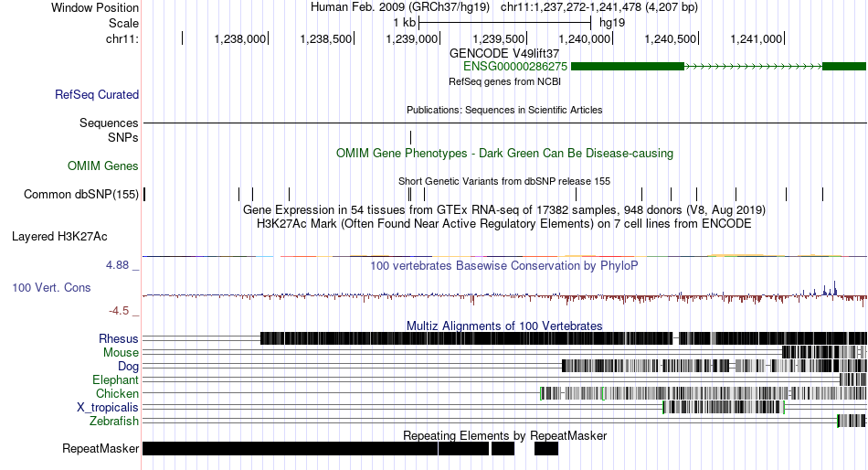The width and height of the screenshot is (868, 470).
Task: Click the chr11: ruler label
Action: tap(122, 38)
